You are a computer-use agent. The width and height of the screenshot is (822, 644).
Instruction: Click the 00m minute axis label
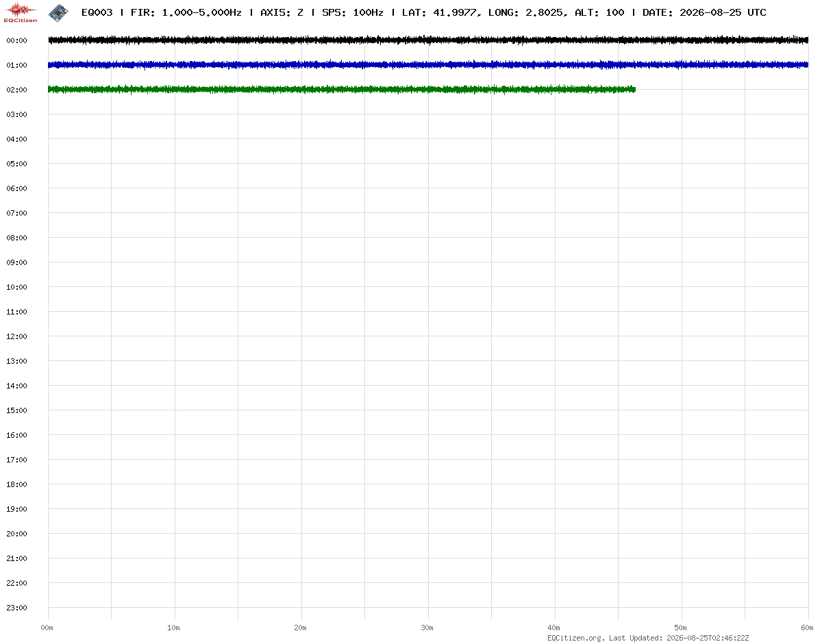tap(47, 628)
